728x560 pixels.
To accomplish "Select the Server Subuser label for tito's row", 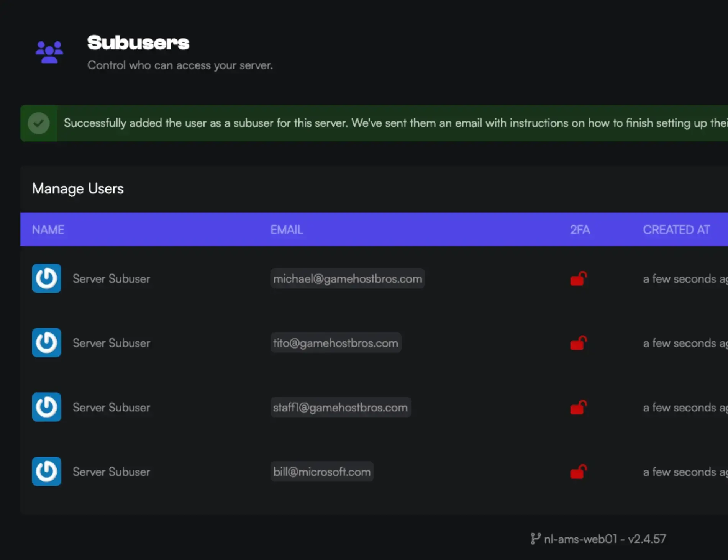I will (111, 343).
